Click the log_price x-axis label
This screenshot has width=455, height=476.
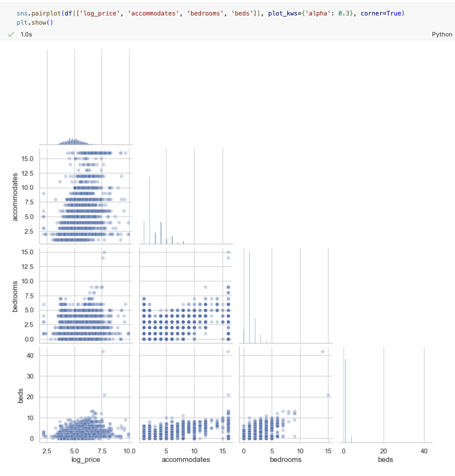(86, 459)
